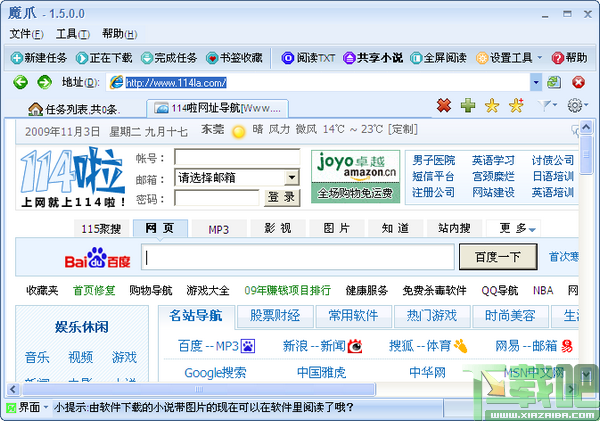Click the star with red plus icon
This screenshot has height=421, width=600.
tap(516, 105)
